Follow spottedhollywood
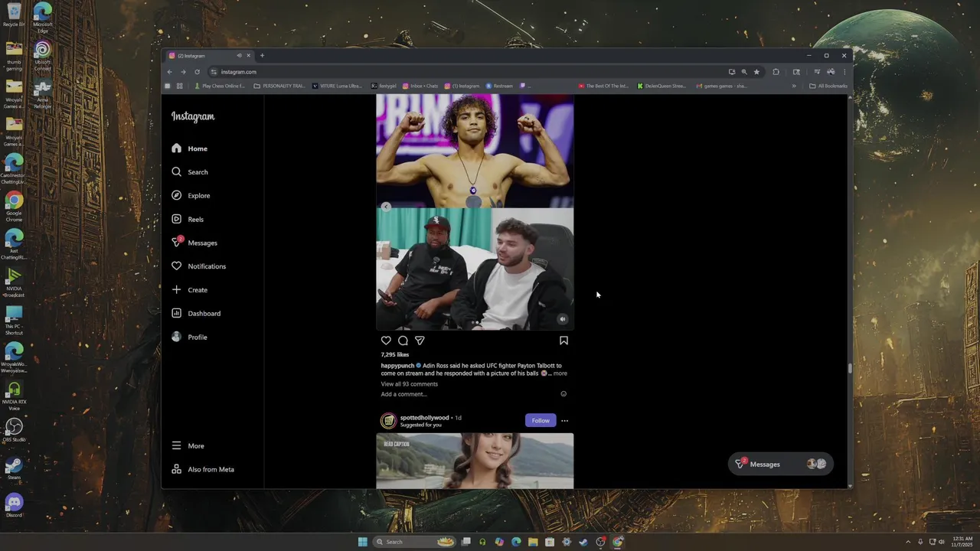 pyautogui.click(x=541, y=420)
